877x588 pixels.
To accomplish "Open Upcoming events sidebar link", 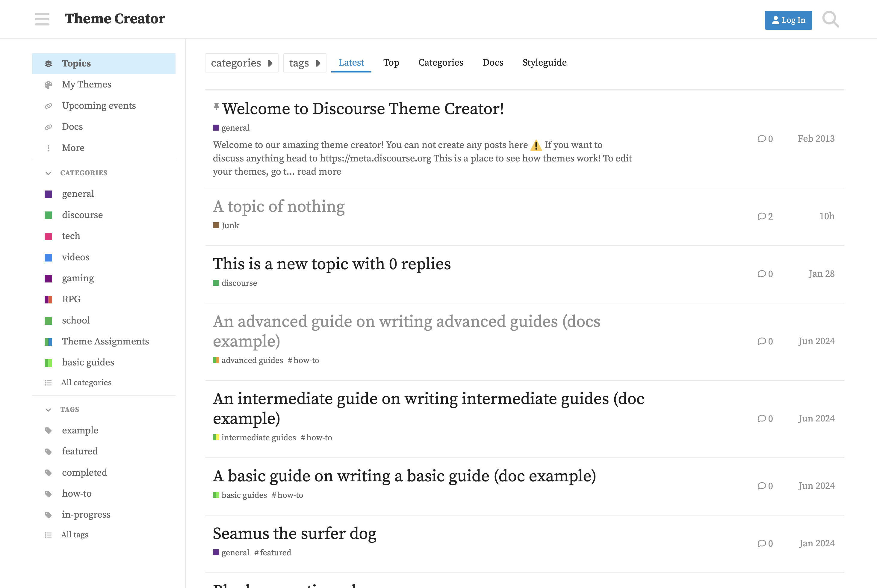I will 104,106.
